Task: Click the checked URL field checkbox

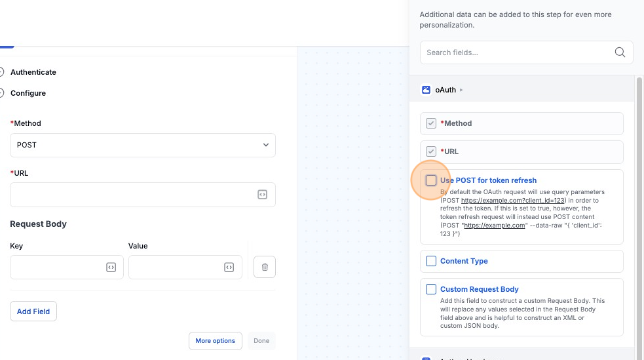Action: 431,151
